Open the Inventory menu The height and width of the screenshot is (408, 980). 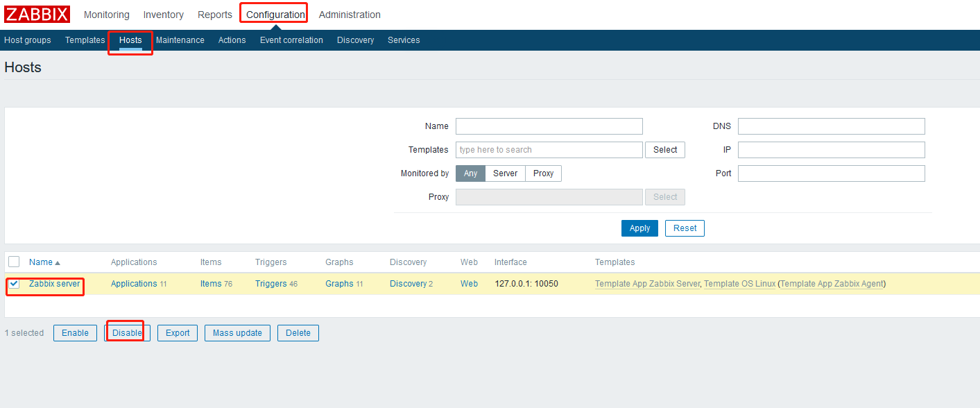coord(164,15)
